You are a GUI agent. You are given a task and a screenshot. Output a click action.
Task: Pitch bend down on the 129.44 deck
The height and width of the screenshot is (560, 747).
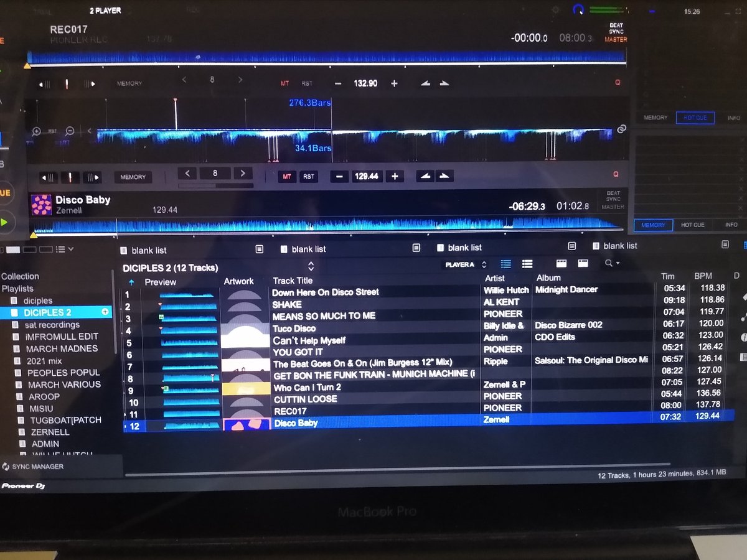tap(425, 176)
